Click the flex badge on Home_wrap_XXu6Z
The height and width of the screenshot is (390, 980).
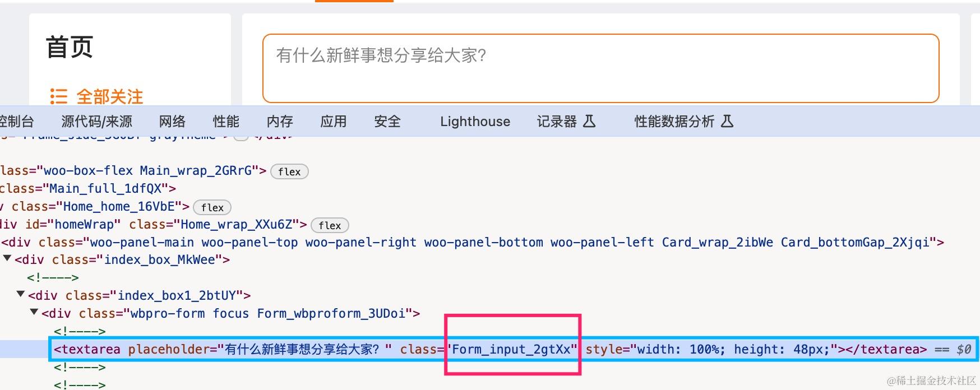tap(330, 225)
